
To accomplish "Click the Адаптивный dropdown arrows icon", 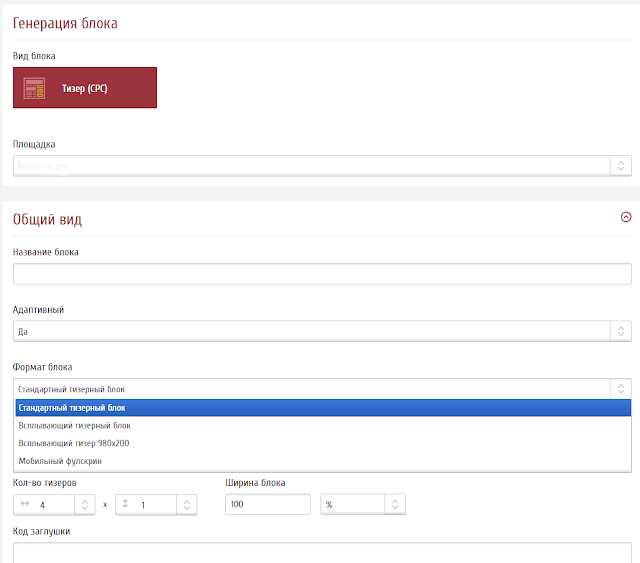I will (x=621, y=331).
